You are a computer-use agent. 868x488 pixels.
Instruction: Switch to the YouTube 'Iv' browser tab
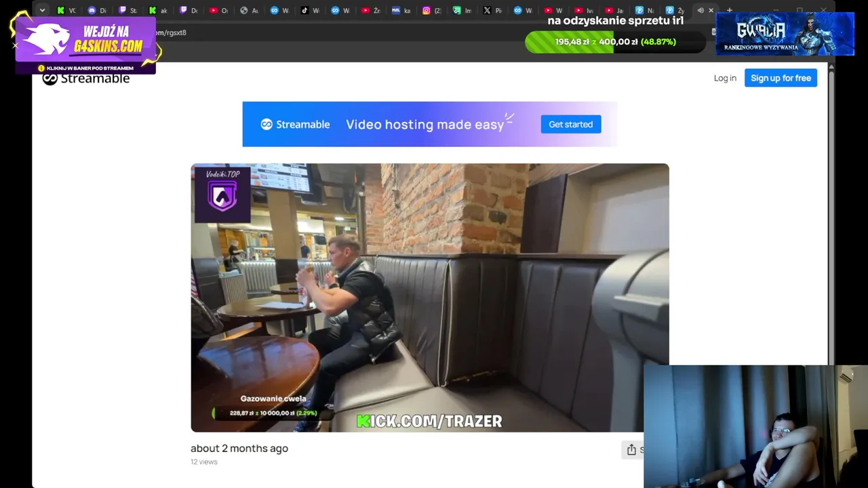(x=584, y=10)
